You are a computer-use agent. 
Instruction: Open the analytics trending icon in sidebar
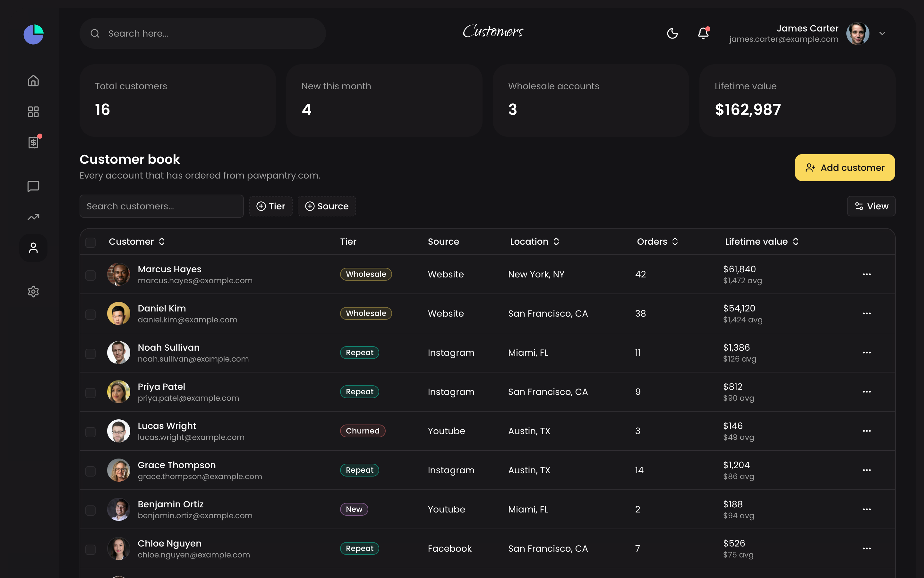33,217
